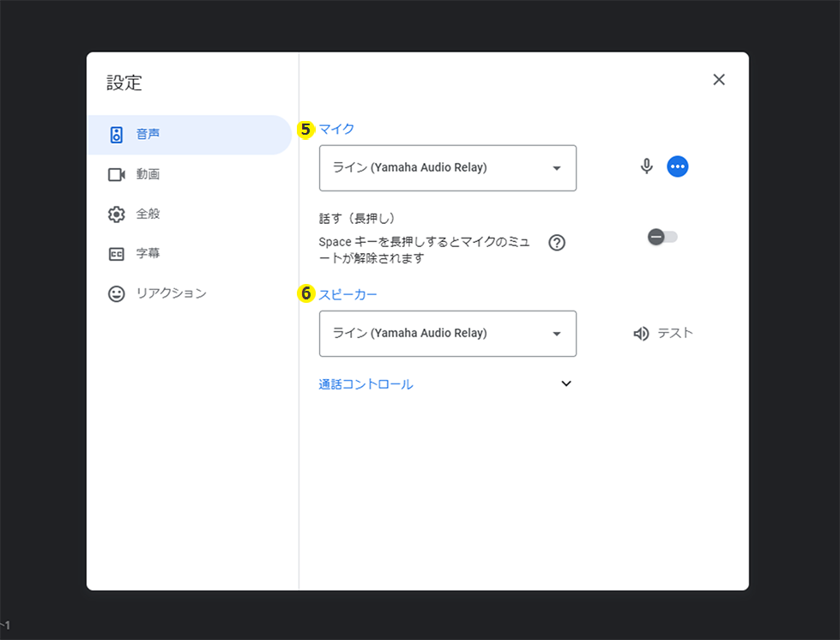Click the blue three-dot microphone options button
Image resolution: width=840 pixels, height=640 pixels.
tap(678, 166)
